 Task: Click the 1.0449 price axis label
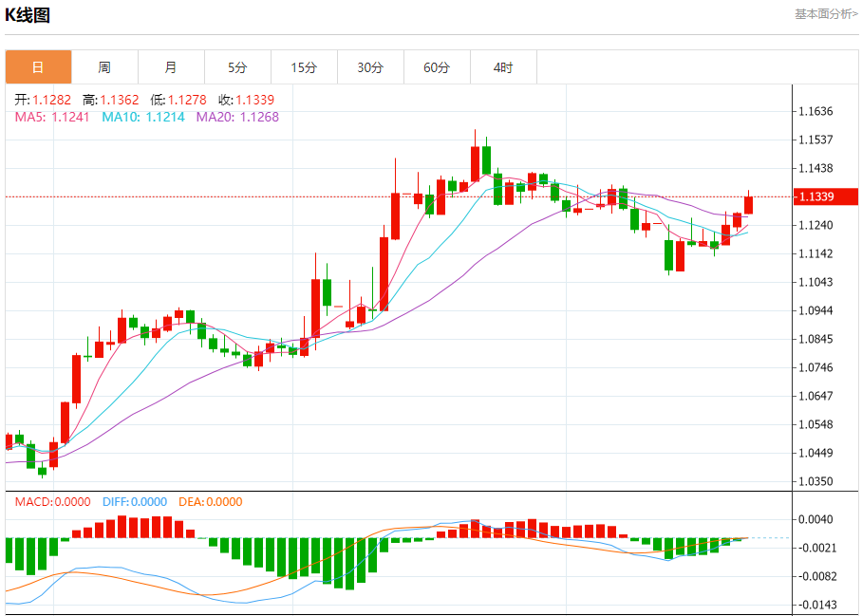[815, 454]
